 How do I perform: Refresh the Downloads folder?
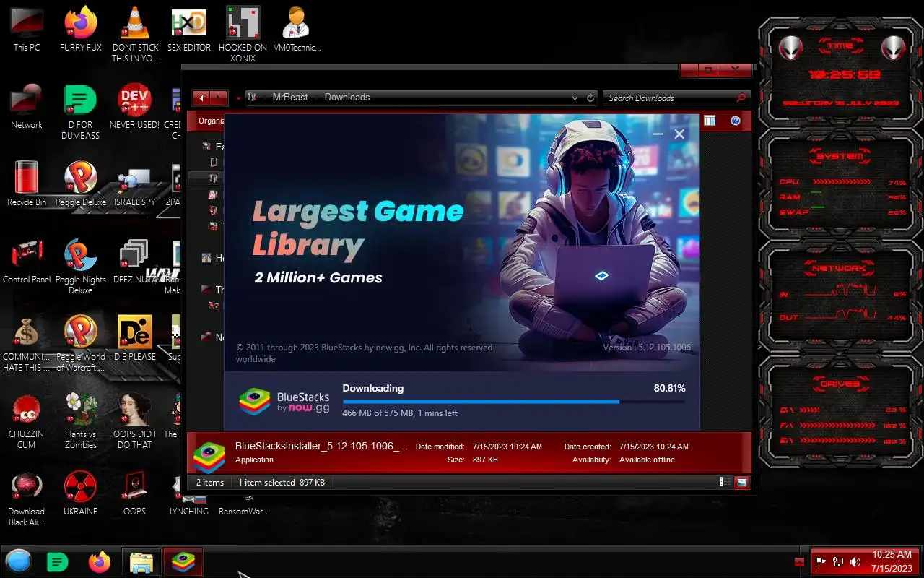(x=590, y=98)
